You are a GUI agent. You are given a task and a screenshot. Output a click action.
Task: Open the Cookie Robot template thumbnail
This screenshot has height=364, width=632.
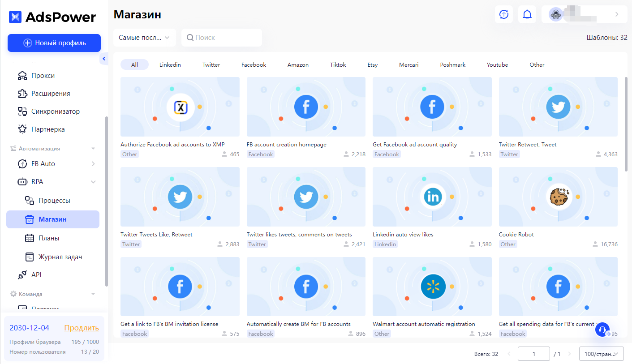click(x=558, y=197)
